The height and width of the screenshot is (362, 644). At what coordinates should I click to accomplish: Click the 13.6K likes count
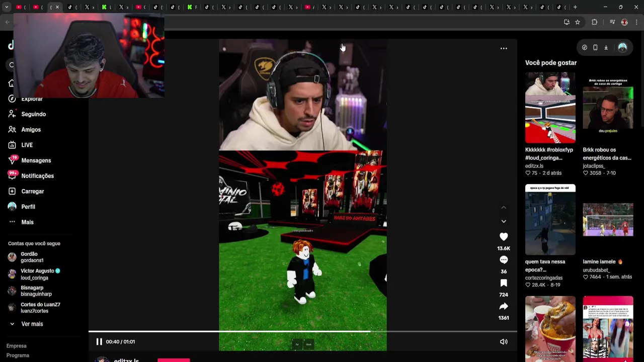click(x=504, y=248)
